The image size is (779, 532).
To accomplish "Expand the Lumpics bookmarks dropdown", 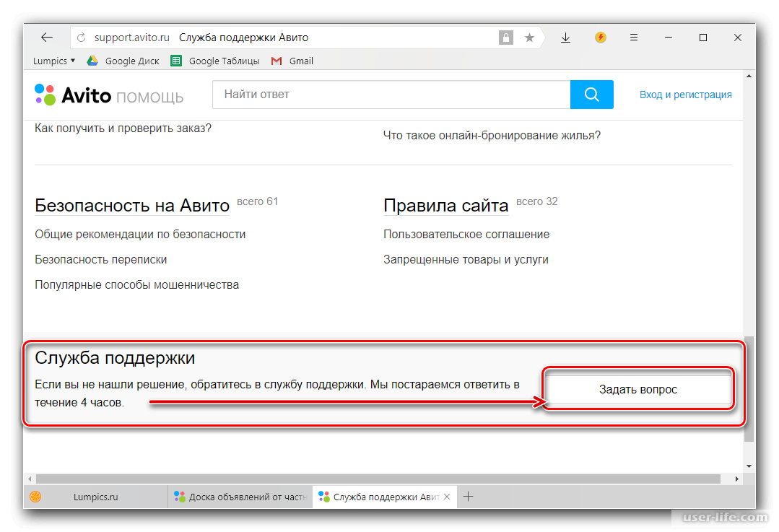I will [x=54, y=61].
